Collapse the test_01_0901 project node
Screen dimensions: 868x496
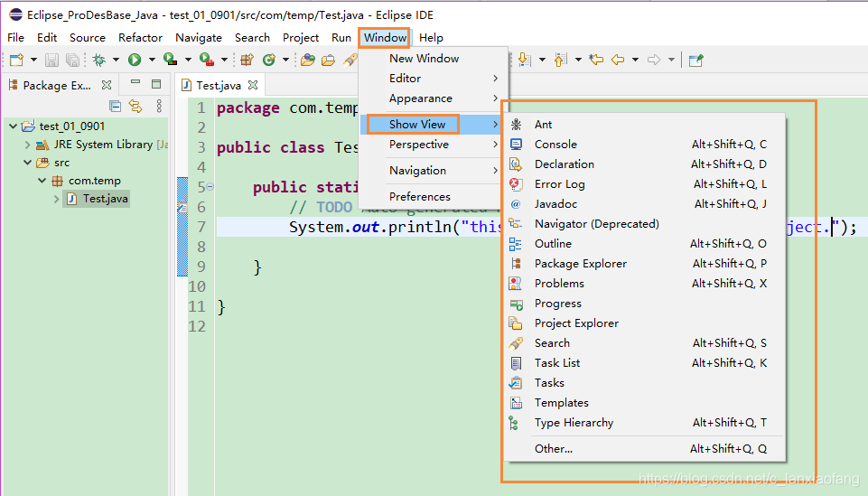coord(13,126)
